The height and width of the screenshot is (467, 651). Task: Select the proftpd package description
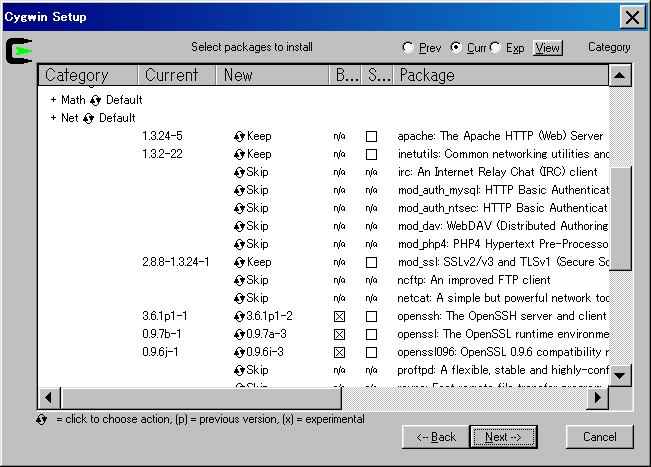(x=503, y=370)
